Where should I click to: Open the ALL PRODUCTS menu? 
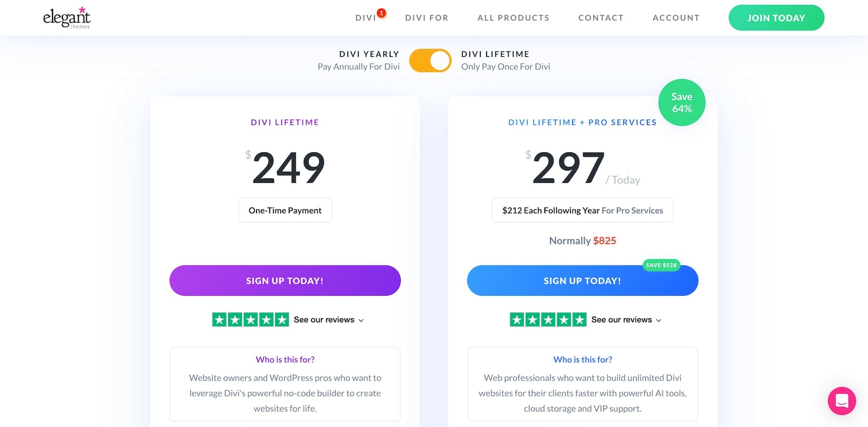coord(513,17)
